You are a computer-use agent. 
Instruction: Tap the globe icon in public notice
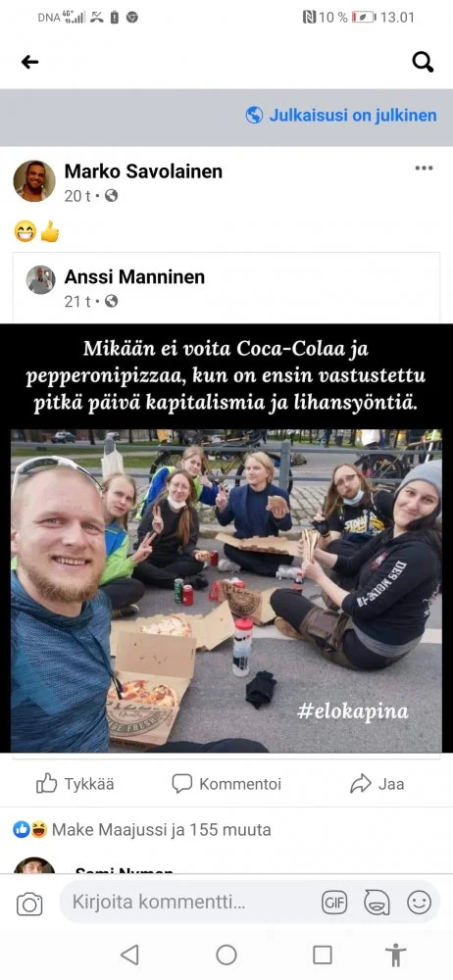point(254,115)
